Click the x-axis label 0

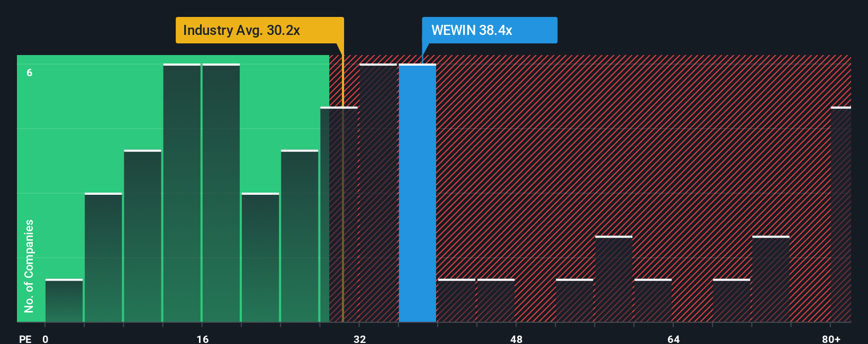point(46,339)
